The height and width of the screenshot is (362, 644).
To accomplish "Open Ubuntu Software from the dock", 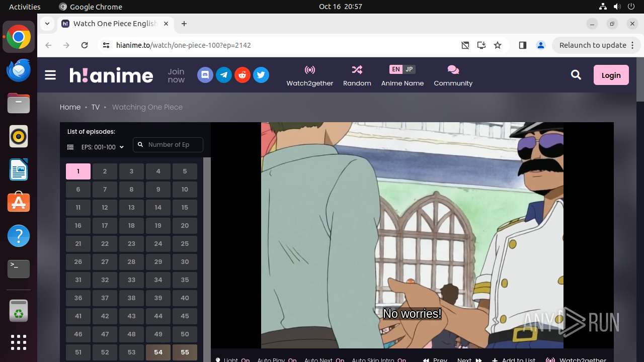I will coord(19,203).
